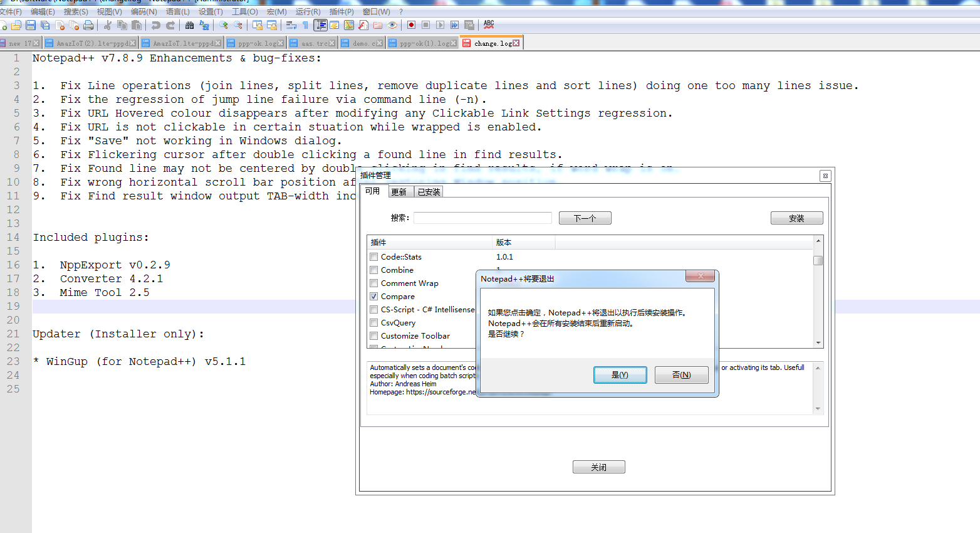This screenshot has height=533, width=980.
Task: Tick the Customize Toolbar plugin checkbox
Action: pyautogui.click(x=374, y=336)
